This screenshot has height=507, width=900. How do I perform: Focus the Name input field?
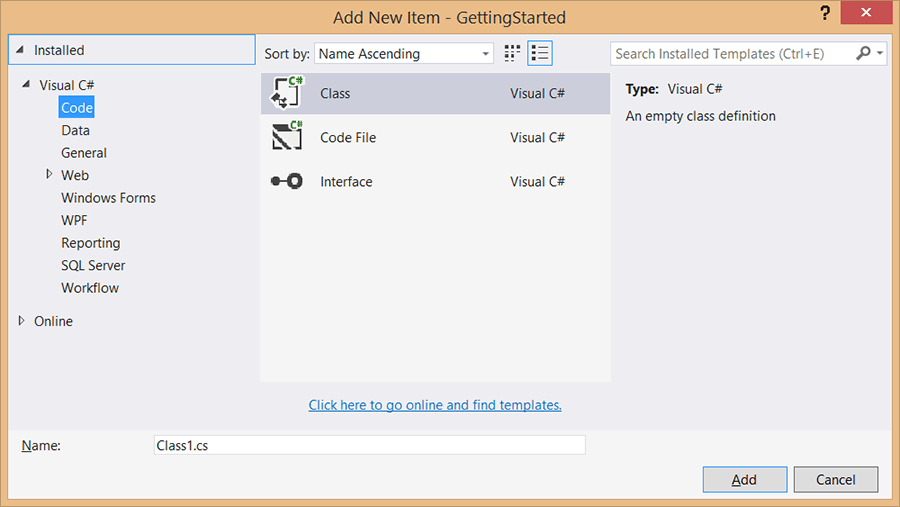(370, 445)
